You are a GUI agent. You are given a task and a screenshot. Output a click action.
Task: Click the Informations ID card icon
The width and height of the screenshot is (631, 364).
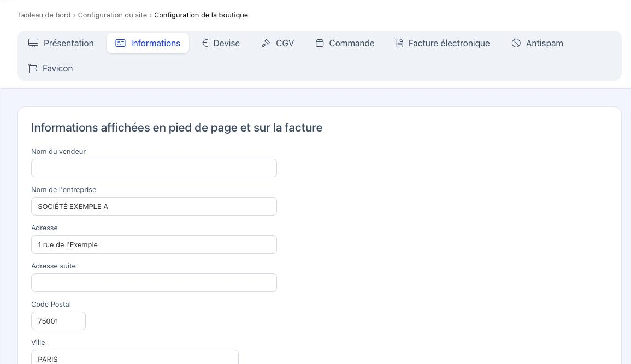pyautogui.click(x=120, y=44)
